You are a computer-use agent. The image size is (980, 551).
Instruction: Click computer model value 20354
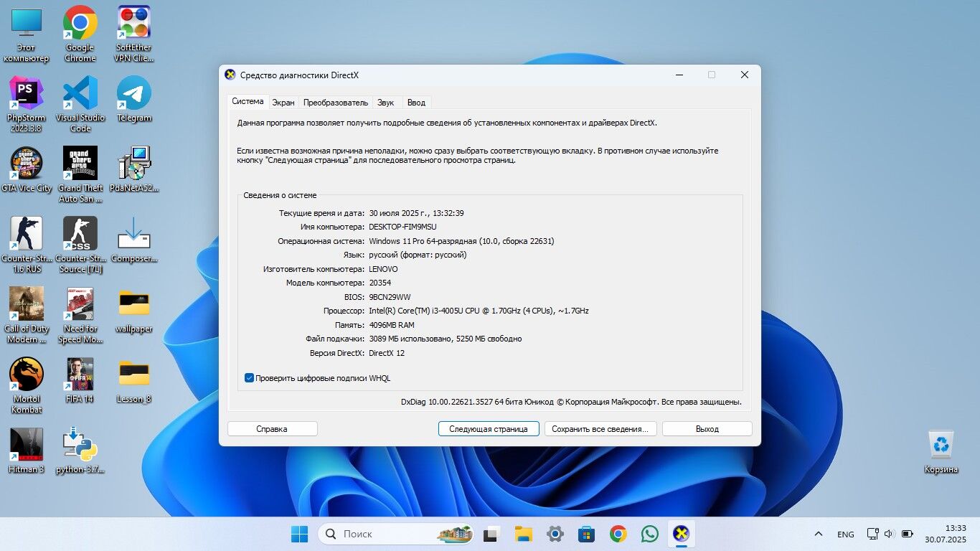(380, 283)
